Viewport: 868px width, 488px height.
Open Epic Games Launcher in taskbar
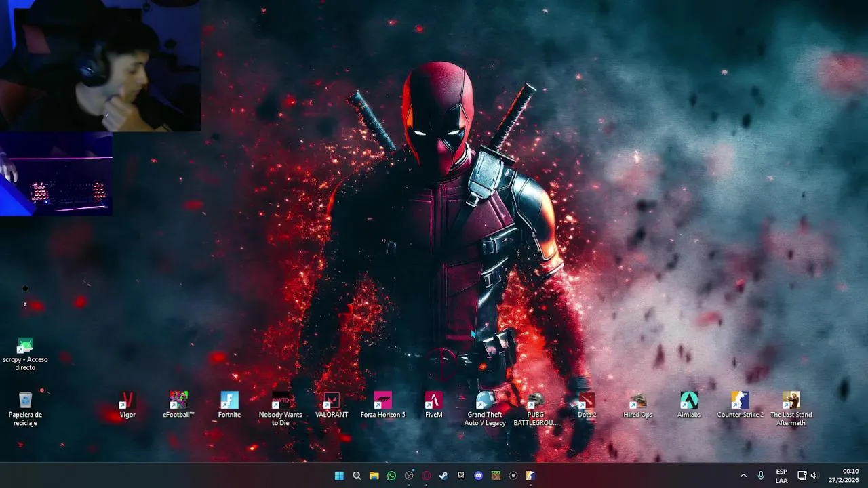pyautogui.click(x=461, y=476)
